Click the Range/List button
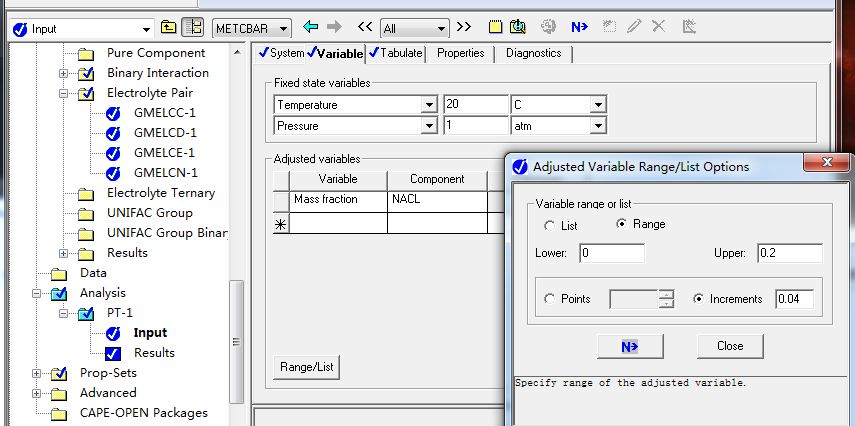855x426 pixels. pos(306,368)
